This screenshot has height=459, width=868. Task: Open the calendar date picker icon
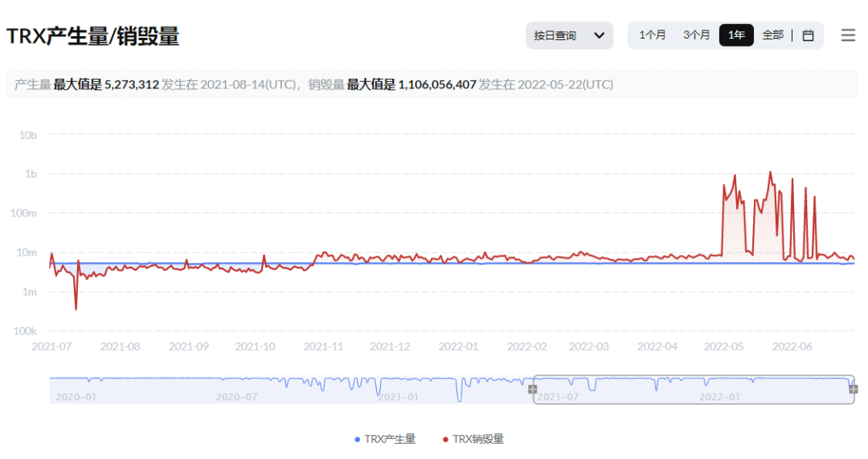point(808,35)
